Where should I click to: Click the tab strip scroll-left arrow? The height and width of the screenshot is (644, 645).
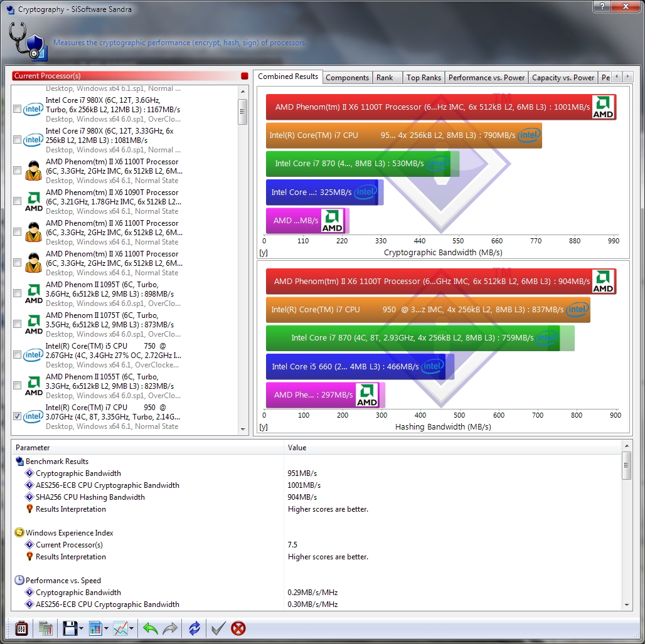(617, 77)
